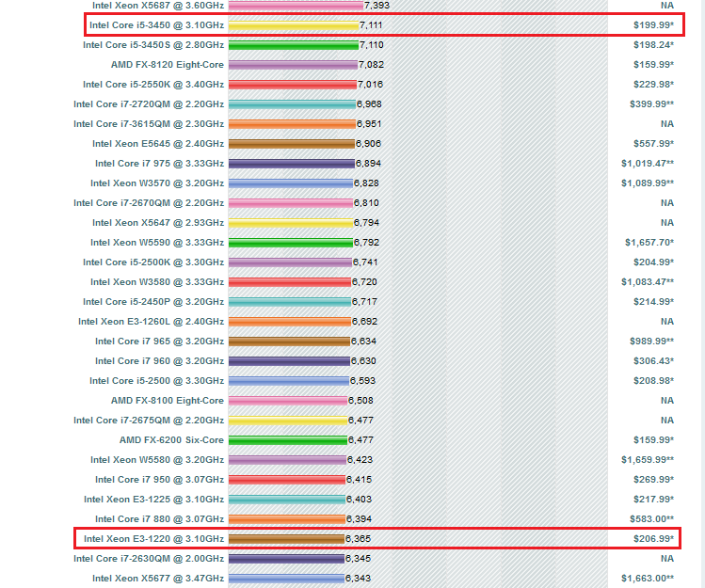Click the $1,019.47** price link

tap(648, 164)
